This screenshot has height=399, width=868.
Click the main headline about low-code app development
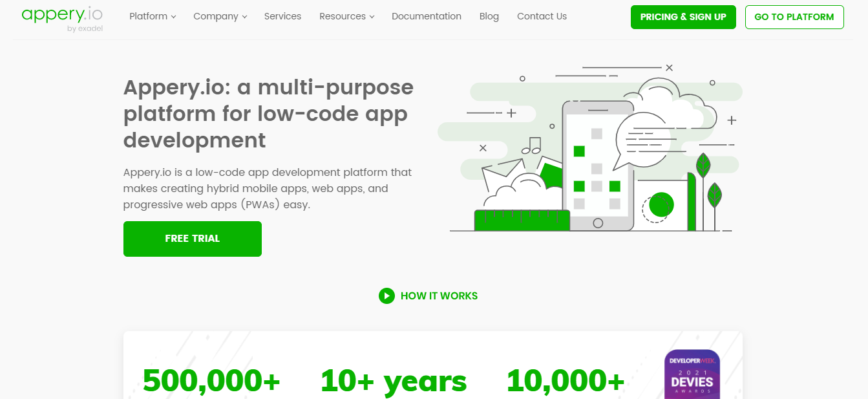268,113
